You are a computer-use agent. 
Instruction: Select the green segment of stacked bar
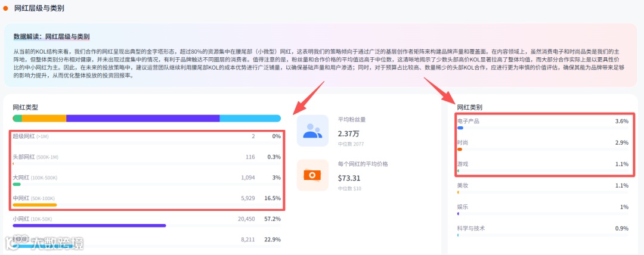coord(17,118)
